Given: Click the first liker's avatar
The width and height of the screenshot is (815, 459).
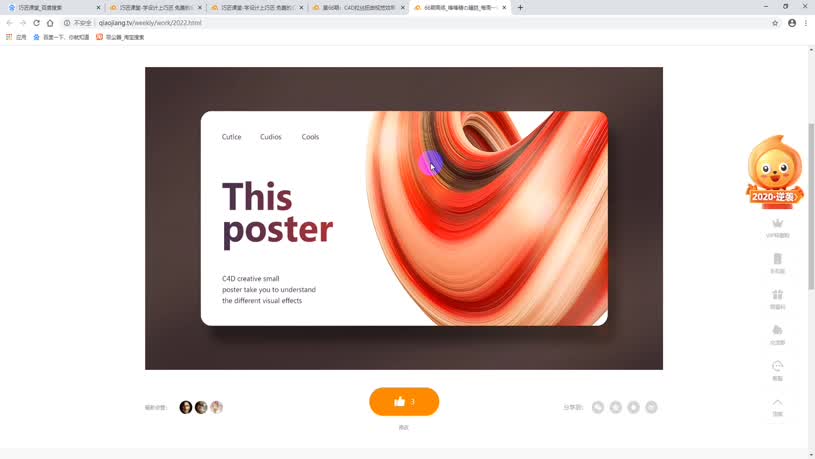Looking at the screenshot, I should click(x=186, y=407).
